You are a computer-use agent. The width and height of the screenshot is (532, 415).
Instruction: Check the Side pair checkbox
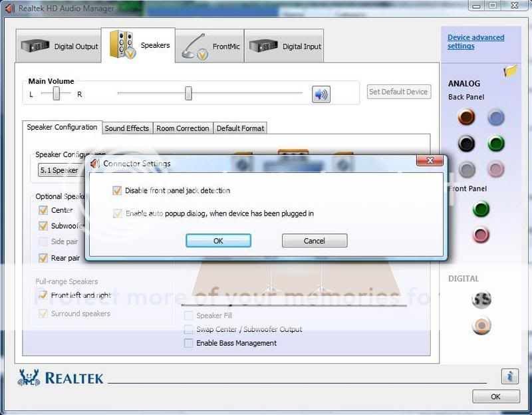[43, 241]
